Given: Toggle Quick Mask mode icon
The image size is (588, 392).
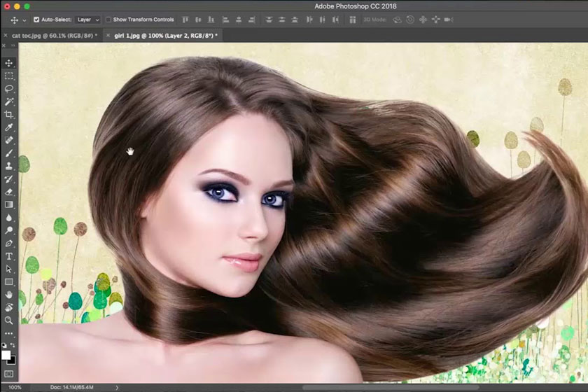Looking at the screenshot, I should click(x=9, y=374).
